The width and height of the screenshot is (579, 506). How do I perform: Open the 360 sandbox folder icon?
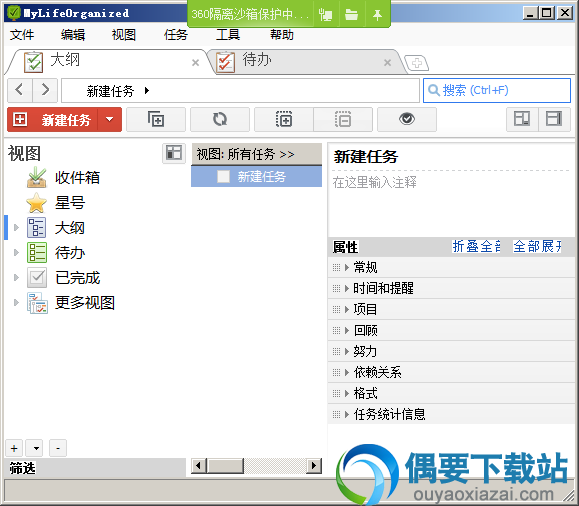coord(351,14)
